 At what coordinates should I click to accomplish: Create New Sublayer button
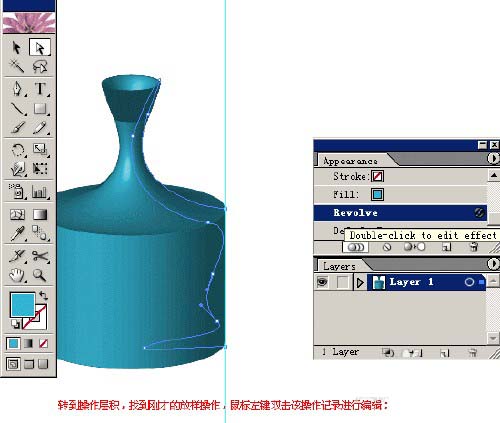click(413, 352)
